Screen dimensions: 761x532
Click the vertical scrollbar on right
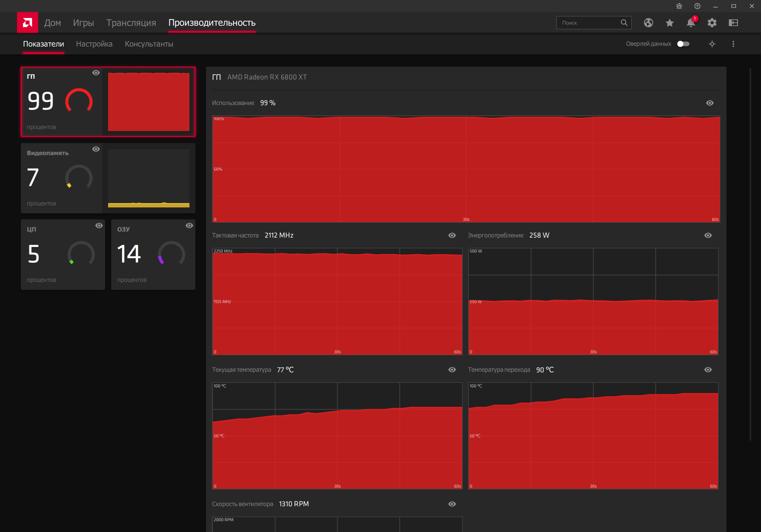click(x=750, y=254)
